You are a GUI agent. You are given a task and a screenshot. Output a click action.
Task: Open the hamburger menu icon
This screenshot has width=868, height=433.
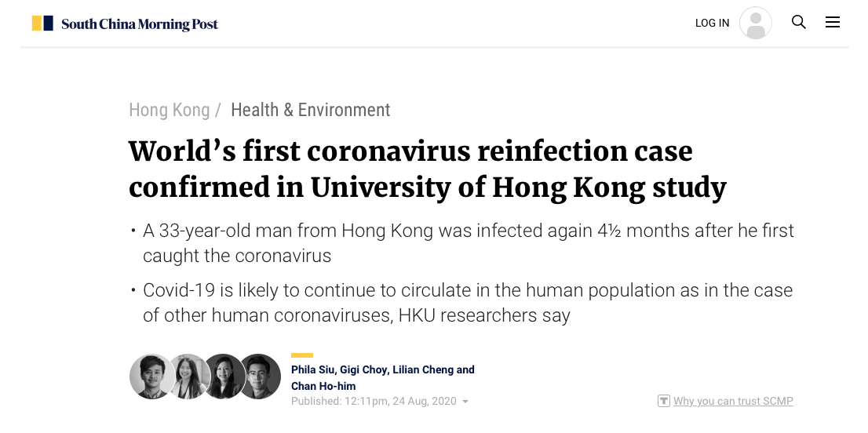point(833,22)
